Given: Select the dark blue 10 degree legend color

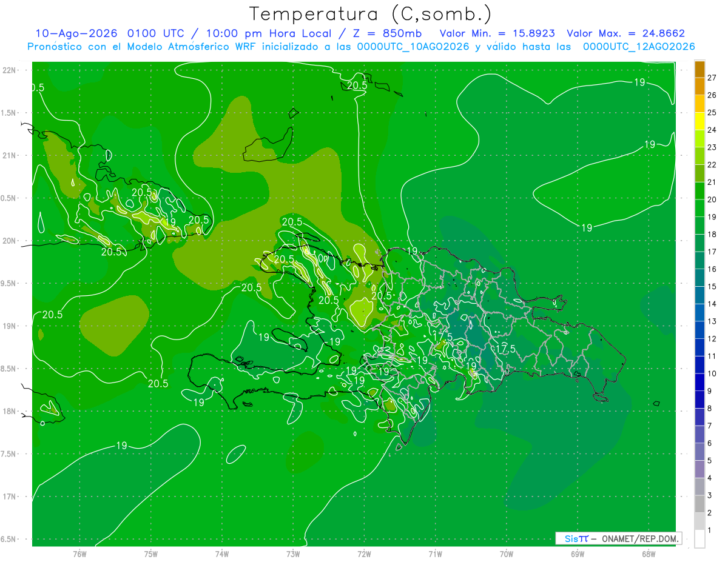Looking at the screenshot, I should (x=699, y=366).
